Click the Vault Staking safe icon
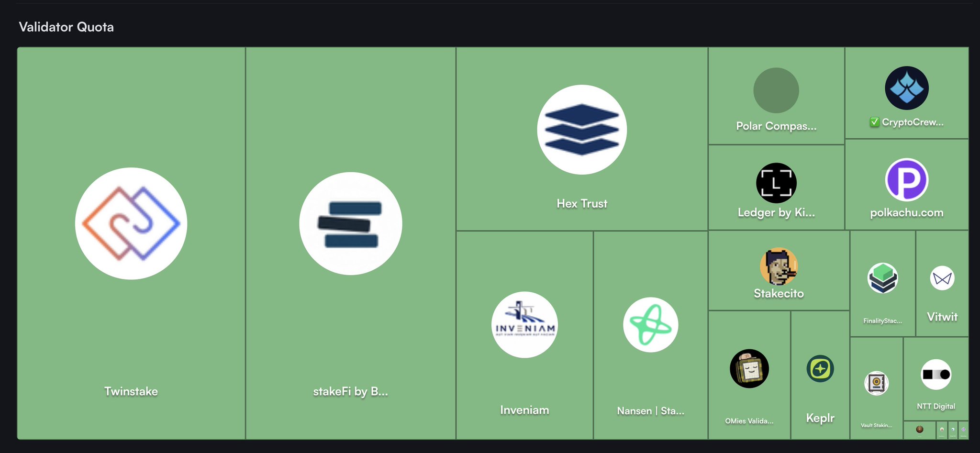The height and width of the screenshot is (453, 980). (876, 383)
